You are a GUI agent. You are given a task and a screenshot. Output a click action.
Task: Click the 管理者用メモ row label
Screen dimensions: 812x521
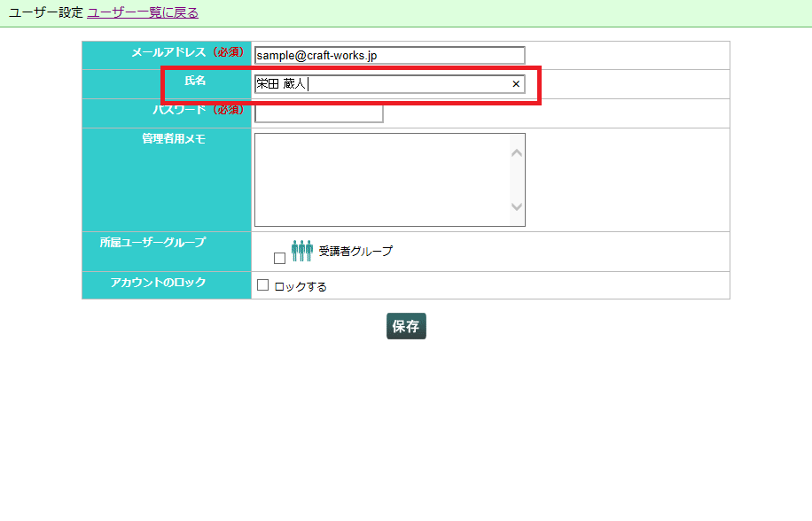coord(174,138)
